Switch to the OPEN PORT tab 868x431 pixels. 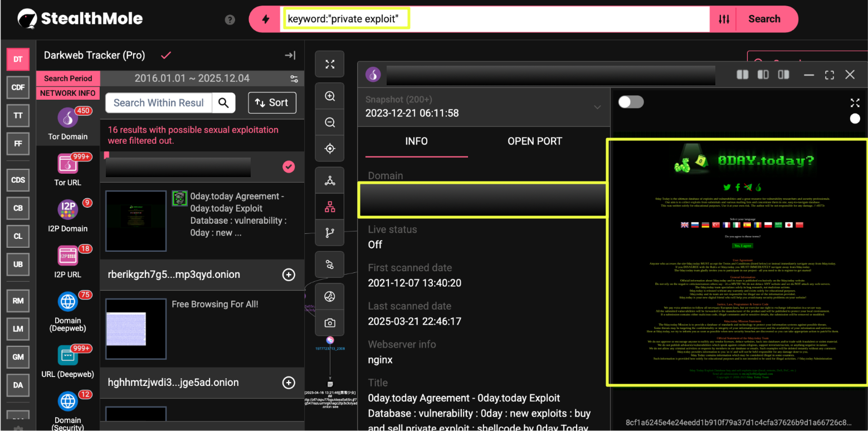(x=534, y=141)
